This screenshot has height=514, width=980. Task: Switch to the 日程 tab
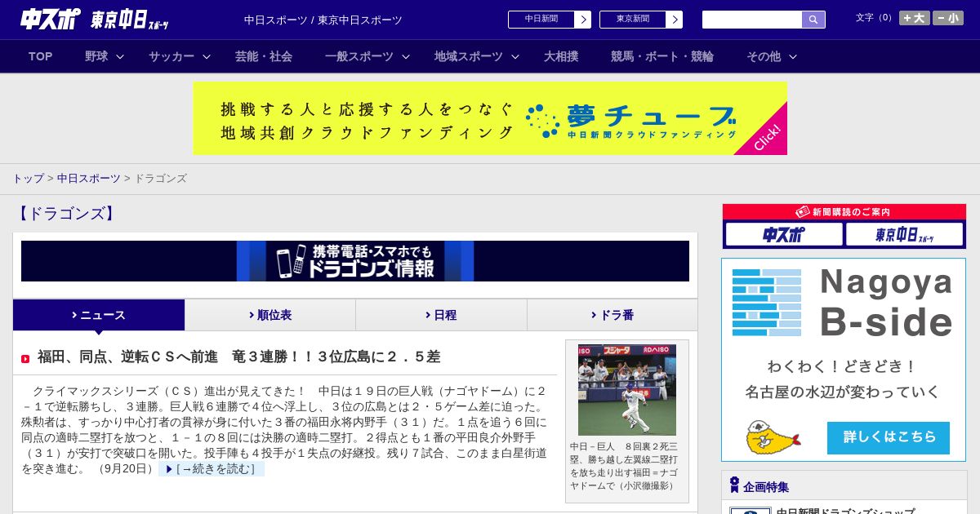coord(441,315)
